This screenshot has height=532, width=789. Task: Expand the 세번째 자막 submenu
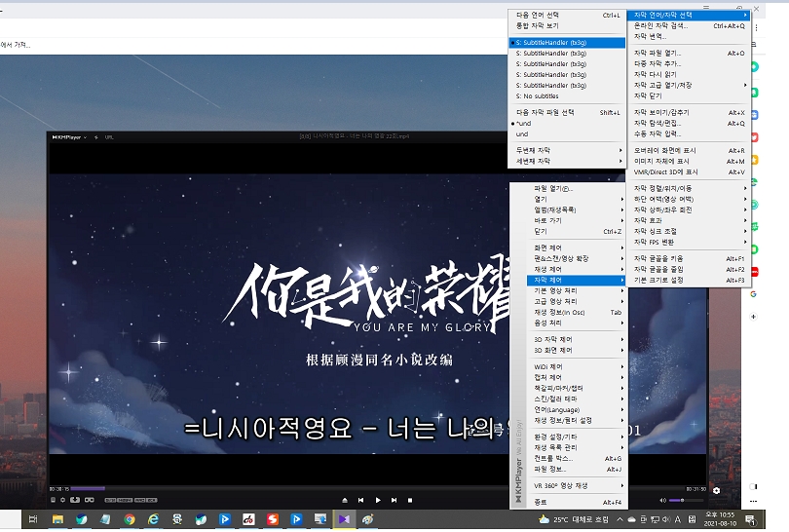[x=567, y=161]
